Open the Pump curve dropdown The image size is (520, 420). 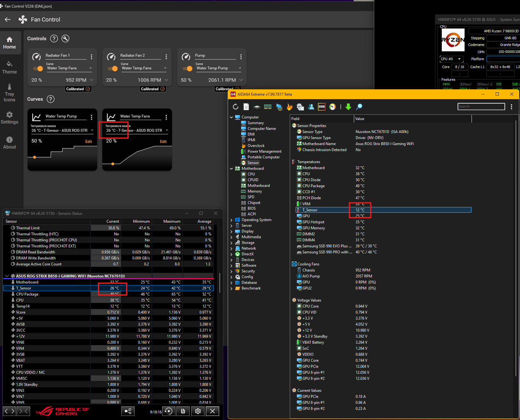pos(219,68)
